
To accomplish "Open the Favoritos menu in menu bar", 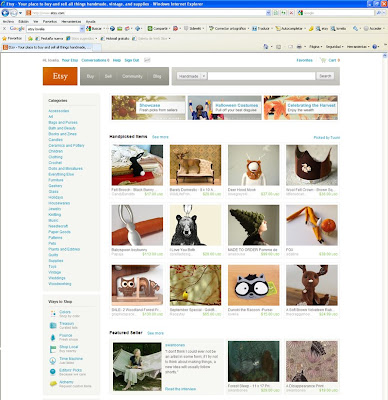I will 50,21.
